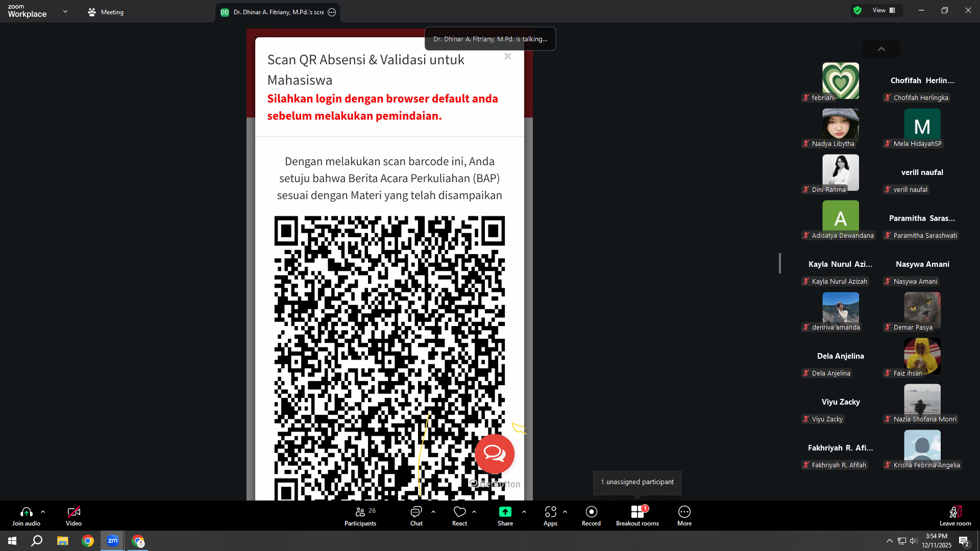Open the taskbar clock showing 3:54 PM
980x551 pixels.
coord(937,541)
